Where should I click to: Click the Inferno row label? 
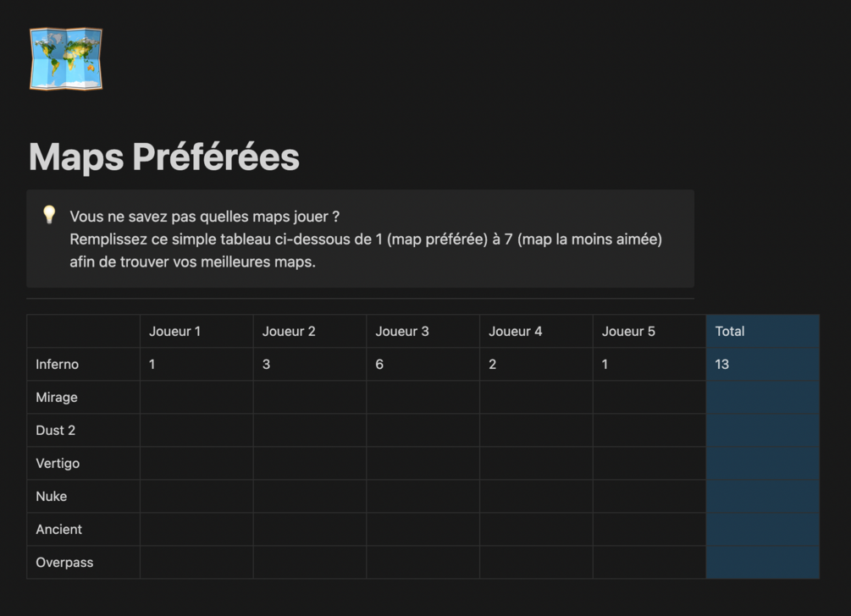[x=84, y=365]
